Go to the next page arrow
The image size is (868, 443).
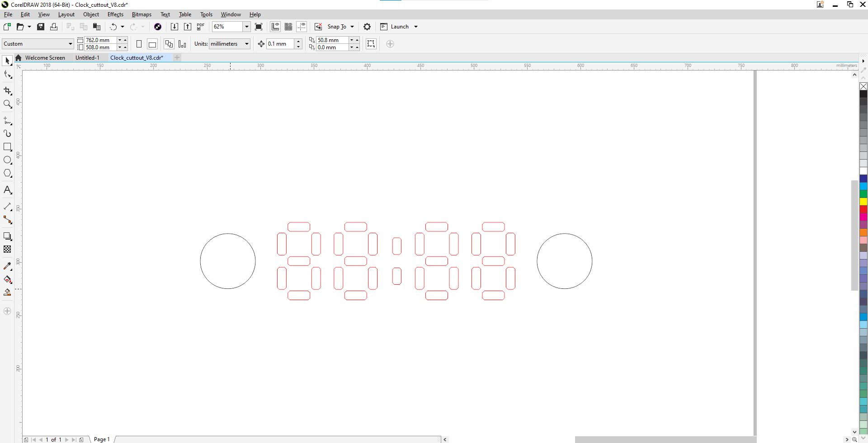[66, 439]
